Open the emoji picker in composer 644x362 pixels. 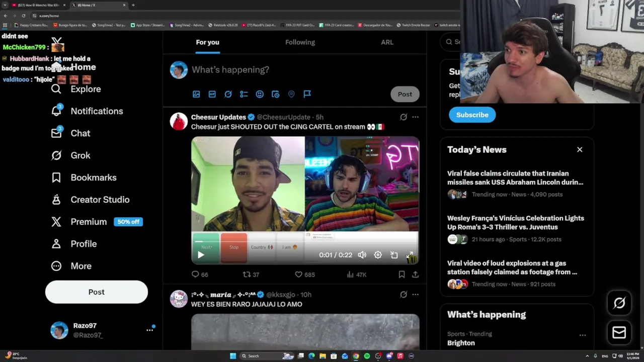[260, 94]
